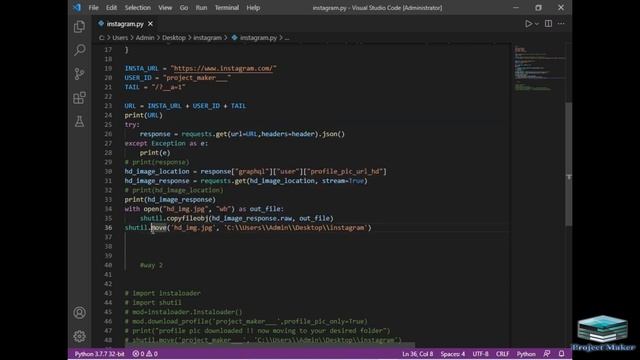Click the feedback icon in status bar

tap(547, 353)
